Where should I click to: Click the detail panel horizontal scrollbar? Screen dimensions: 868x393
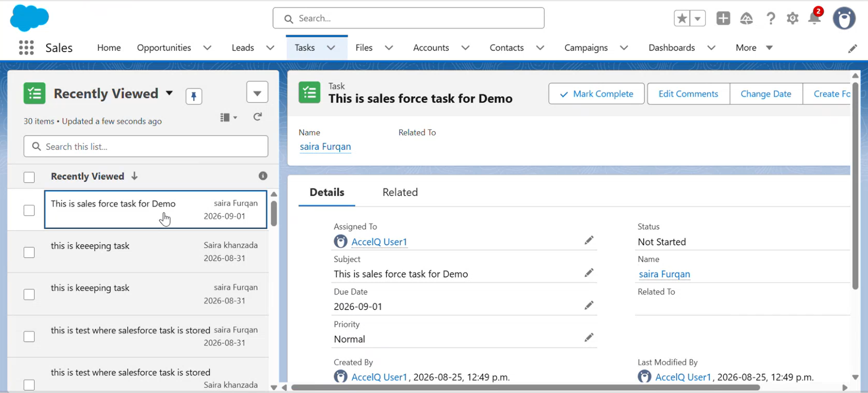coord(526,388)
